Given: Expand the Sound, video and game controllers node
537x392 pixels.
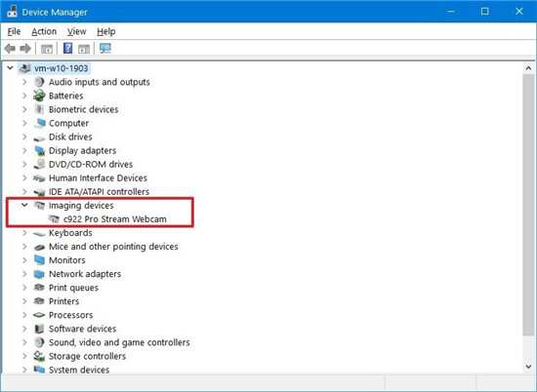Looking at the screenshot, I should tap(24, 342).
